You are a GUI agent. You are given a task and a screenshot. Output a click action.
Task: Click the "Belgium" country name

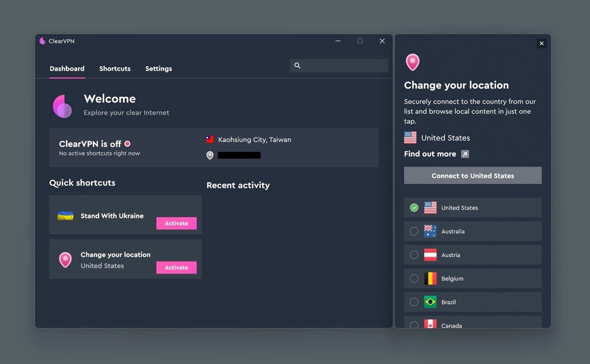click(453, 278)
